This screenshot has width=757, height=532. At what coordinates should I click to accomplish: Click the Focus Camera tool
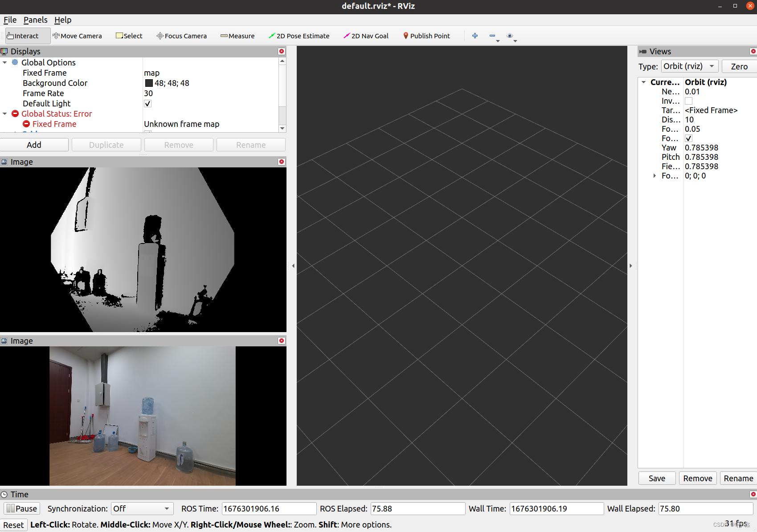pyautogui.click(x=181, y=36)
